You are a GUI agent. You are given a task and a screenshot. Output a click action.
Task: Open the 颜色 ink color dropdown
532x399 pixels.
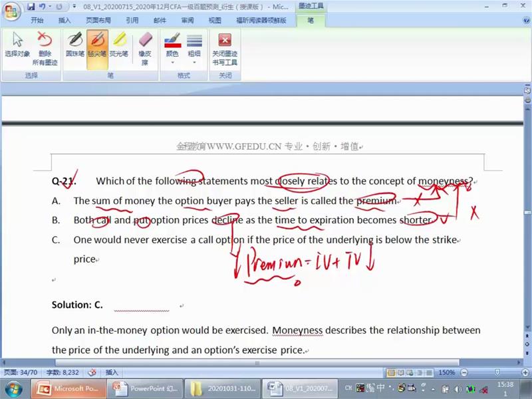pos(172,49)
